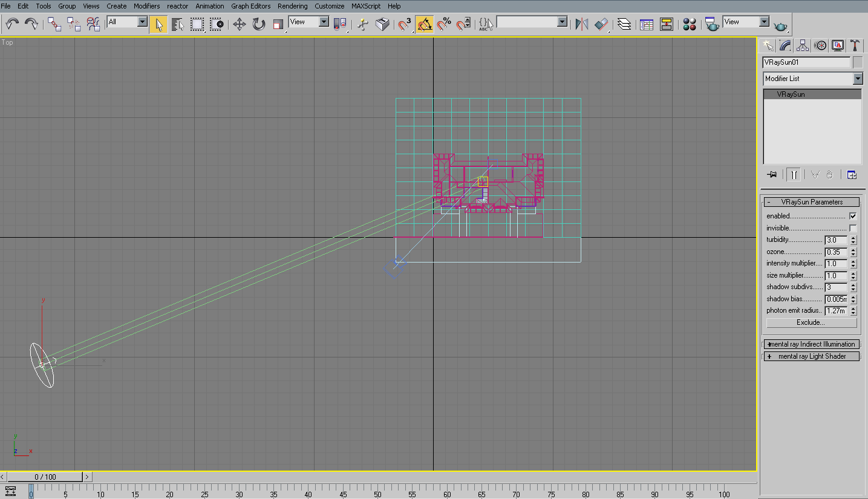Toggle the Angle Snap button
The image size is (868, 499).
pyautogui.click(x=425, y=24)
